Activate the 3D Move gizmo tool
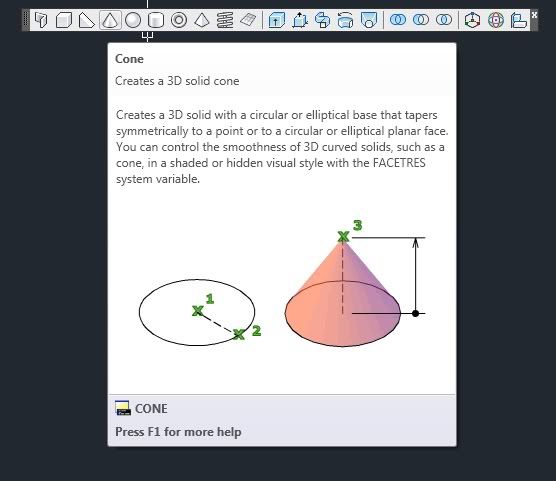Viewport: 556px width, 481px height. click(473, 20)
